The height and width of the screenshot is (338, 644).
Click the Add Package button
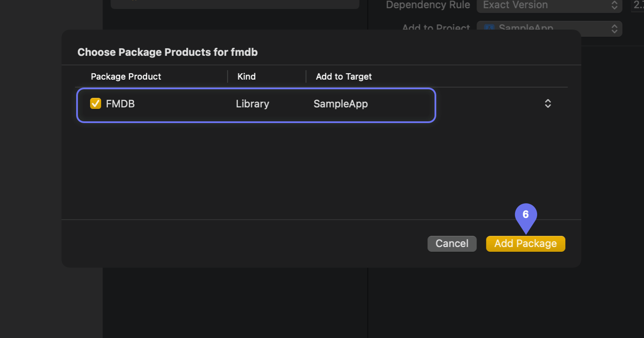pos(525,244)
